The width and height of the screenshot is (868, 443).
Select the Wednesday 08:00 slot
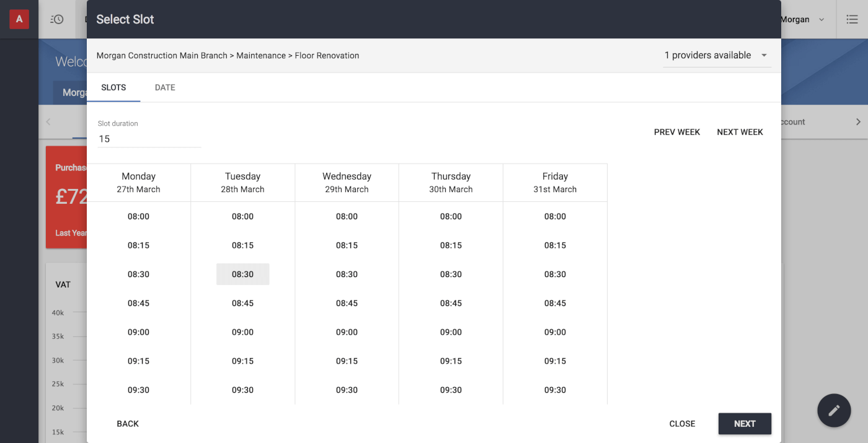(347, 217)
